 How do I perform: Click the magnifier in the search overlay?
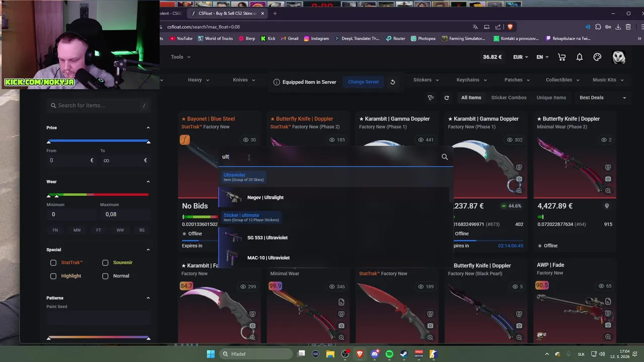pyautogui.click(x=445, y=157)
